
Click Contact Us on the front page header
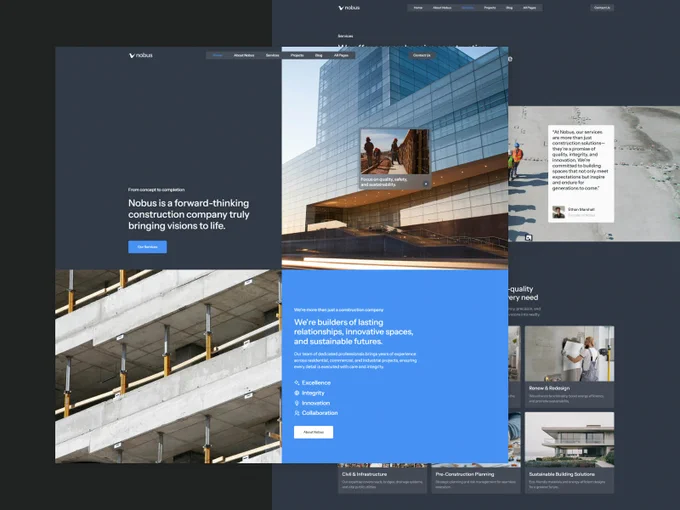pos(422,56)
